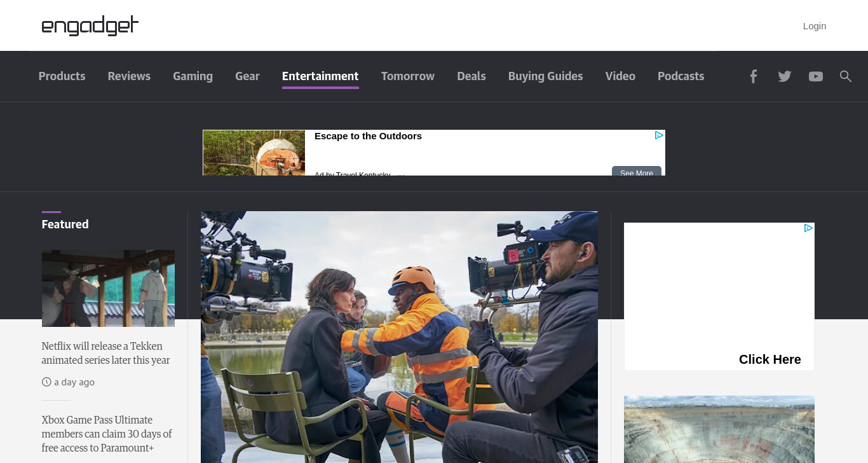
Task: Open the Podcasts section
Action: click(x=681, y=76)
